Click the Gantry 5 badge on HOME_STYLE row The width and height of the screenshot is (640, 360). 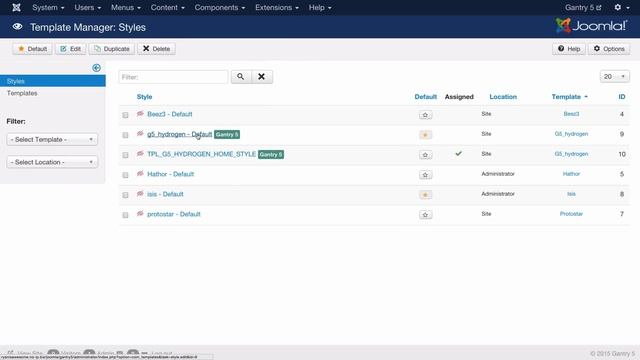pos(271,154)
